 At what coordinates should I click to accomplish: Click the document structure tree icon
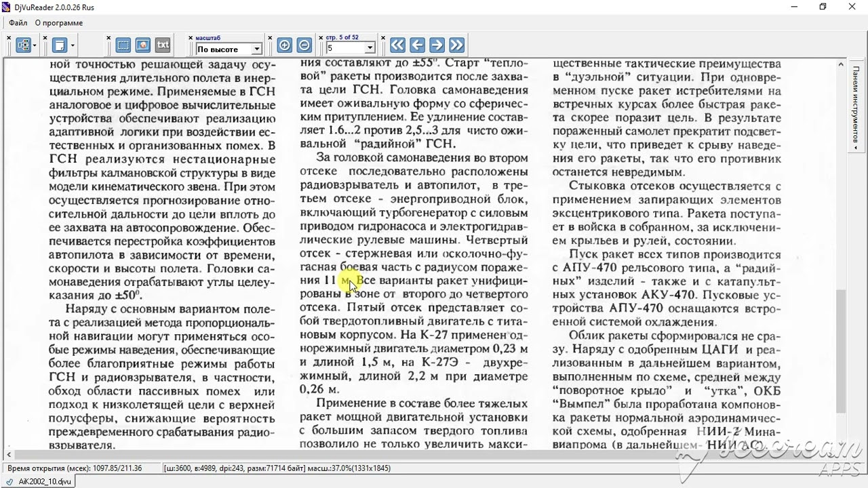[24, 45]
